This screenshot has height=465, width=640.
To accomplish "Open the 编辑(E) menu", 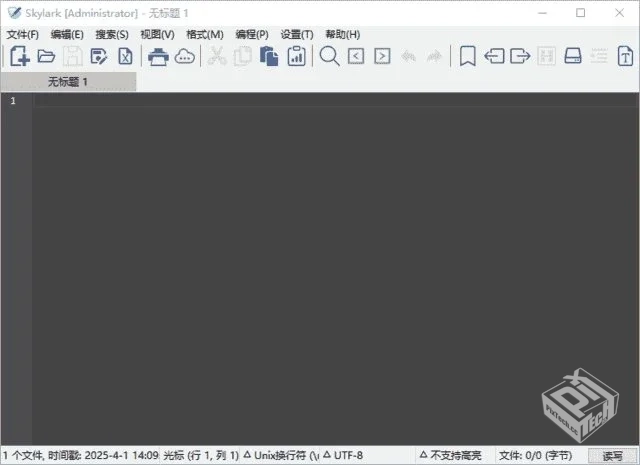I will pyautogui.click(x=67, y=35).
